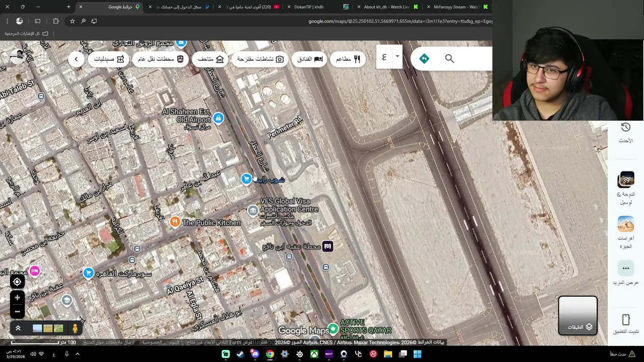The height and width of the screenshot is (362, 644).
Task: Click the Al Shaheen Est Old Airport pin
Action: pyautogui.click(x=218, y=118)
